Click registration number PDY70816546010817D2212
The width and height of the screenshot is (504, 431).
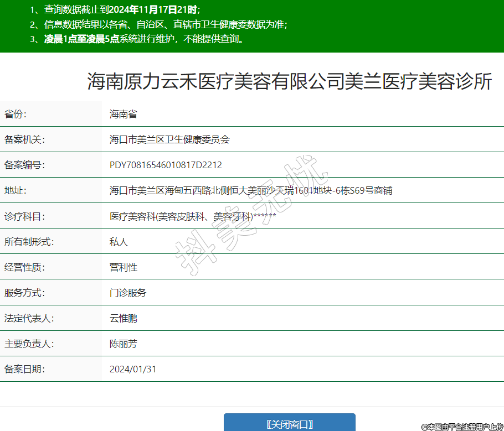pyautogui.click(x=166, y=165)
